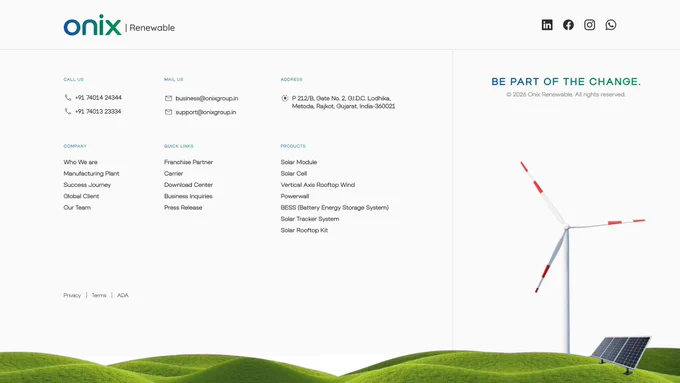Email support@onixgroup.in
Viewport: 680px width, 383px height.
[206, 112]
